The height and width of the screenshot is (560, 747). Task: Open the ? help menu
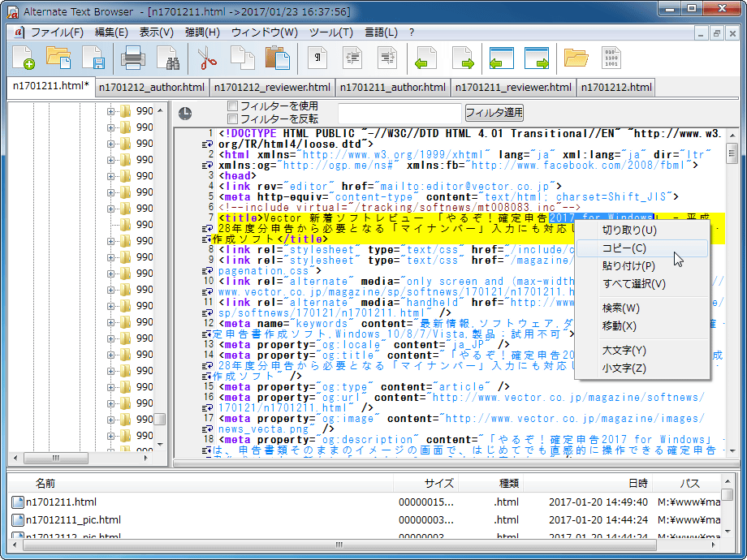pyautogui.click(x=412, y=32)
